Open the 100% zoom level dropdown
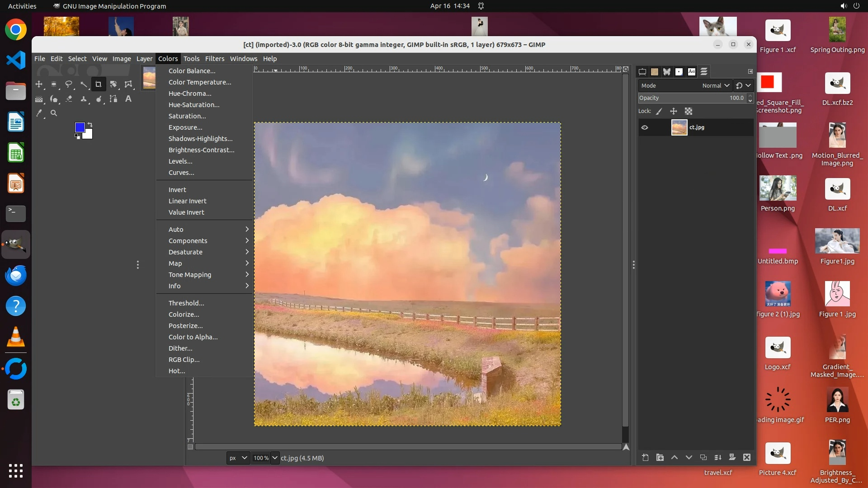This screenshot has width=868, height=488. click(x=274, y=458)
